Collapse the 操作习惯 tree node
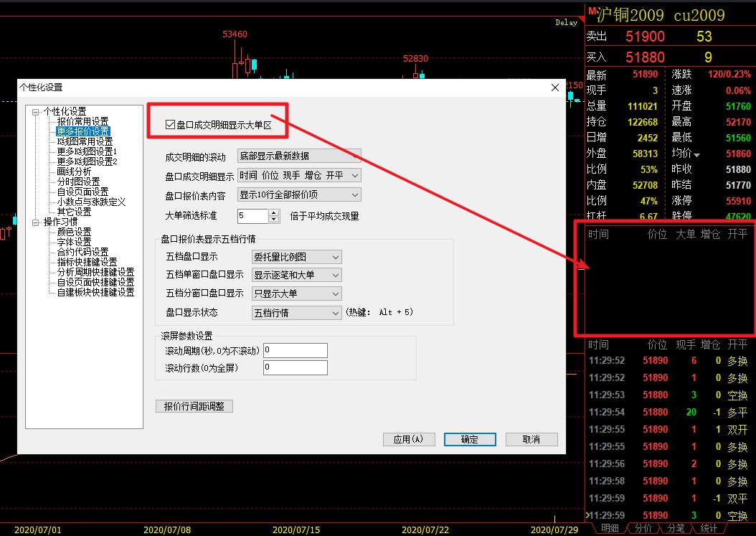Screen dimensions: 756x536 [36, 222]
